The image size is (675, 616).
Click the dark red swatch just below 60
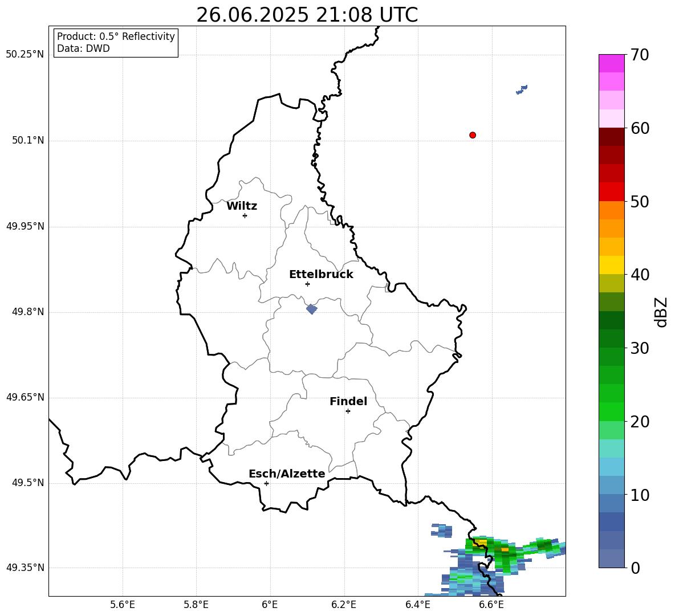[611, 137]
